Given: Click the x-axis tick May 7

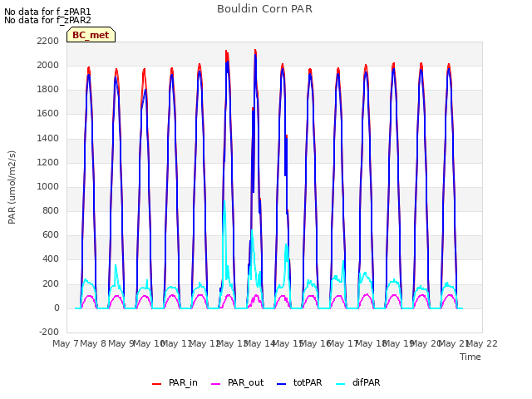Looking at the screenshot, I should (x=66, y=343).
